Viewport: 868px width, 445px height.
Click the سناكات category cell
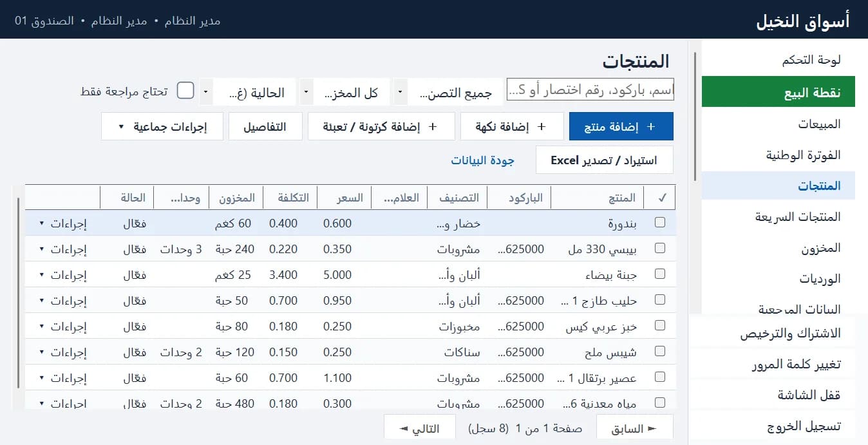coord(462,352)
